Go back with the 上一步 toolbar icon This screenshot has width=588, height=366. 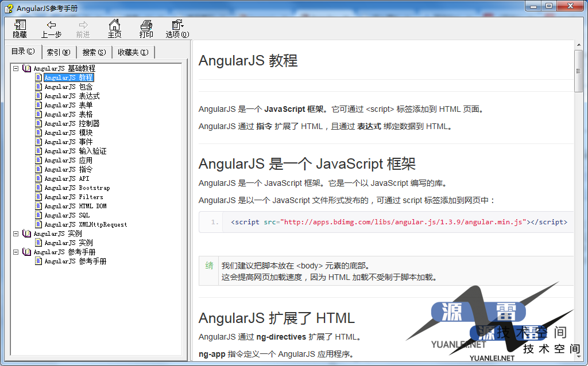(51, 29)
